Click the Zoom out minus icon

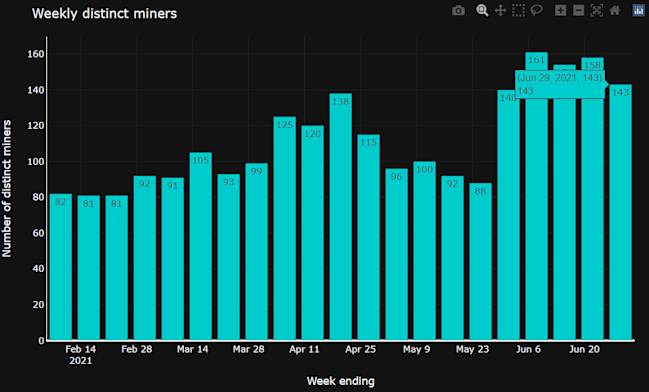(x=579, y=10)
